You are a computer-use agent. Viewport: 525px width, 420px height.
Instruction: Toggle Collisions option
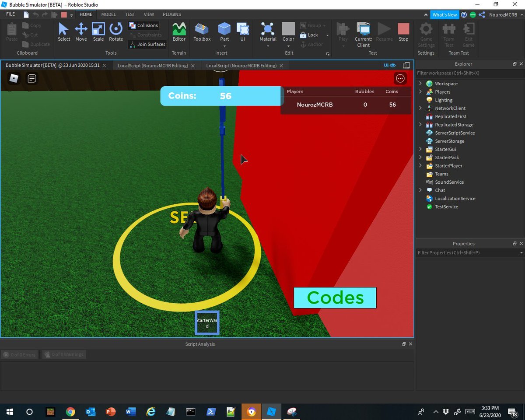point(143,25)
